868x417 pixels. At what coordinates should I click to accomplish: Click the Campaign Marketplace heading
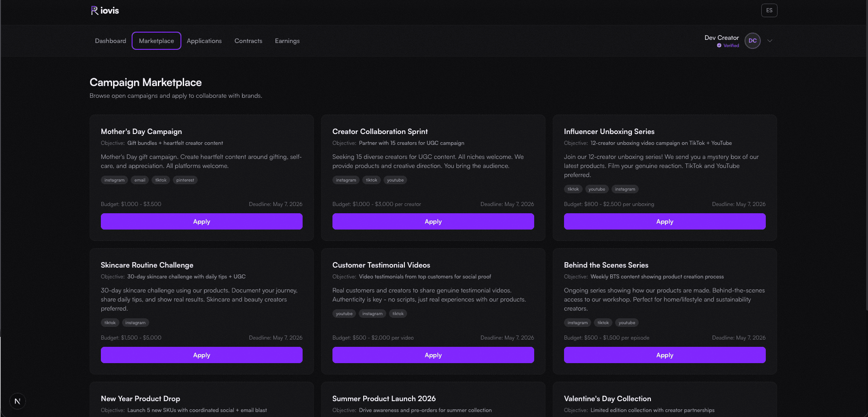tap(146, 82)
